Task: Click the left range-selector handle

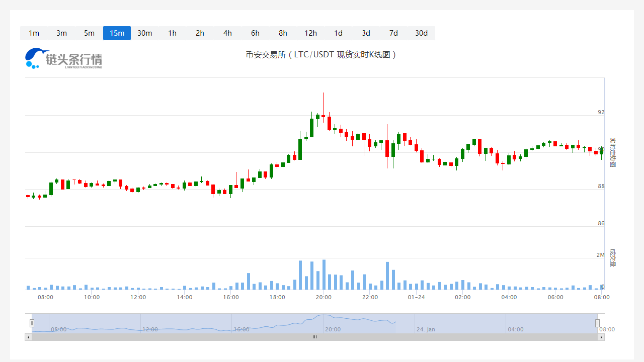Action: click(32, 323)
